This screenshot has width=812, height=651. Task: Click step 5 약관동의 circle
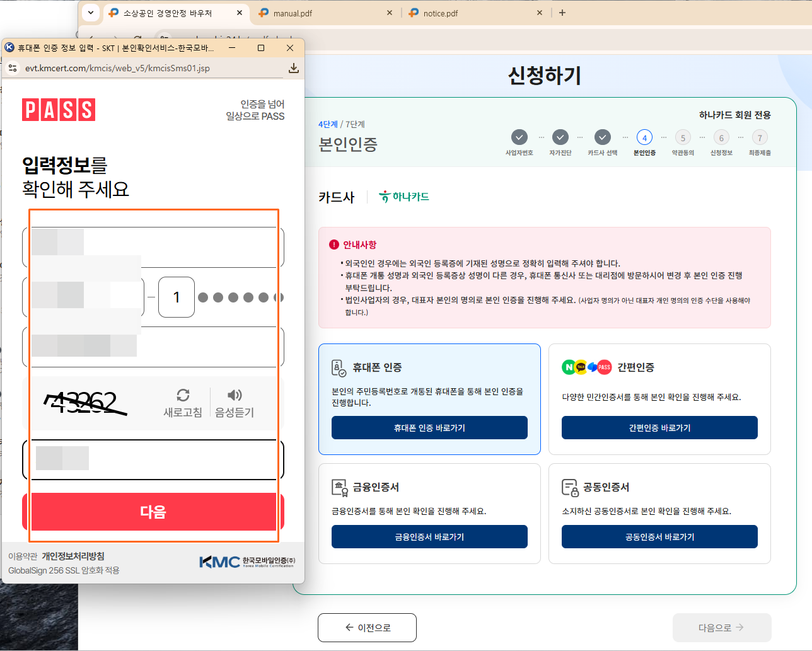pos(683,137)
